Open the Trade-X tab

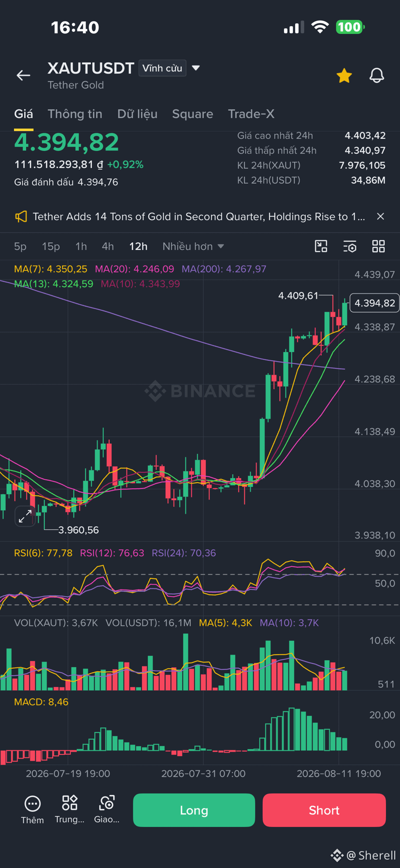coord(251,114)
